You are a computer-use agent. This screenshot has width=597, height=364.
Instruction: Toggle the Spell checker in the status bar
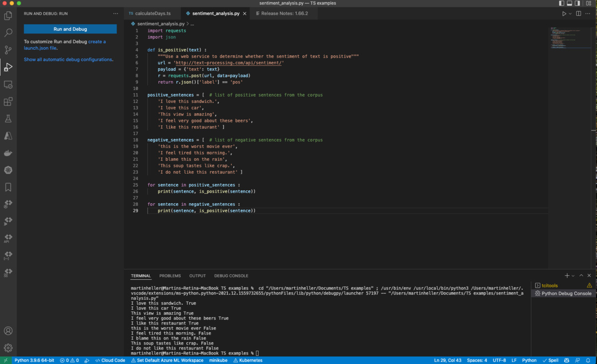coord(551,360)
